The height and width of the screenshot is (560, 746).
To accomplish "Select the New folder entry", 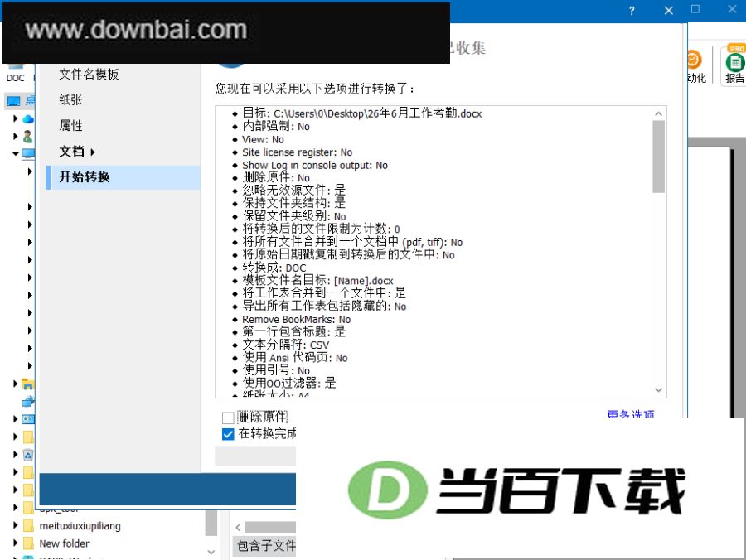I will (x=64, y=543).
